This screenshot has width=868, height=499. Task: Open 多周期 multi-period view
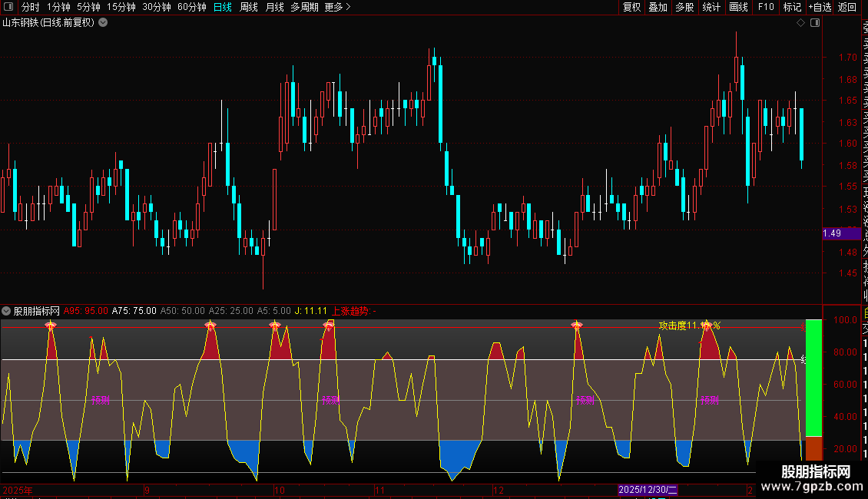pyautogui.click(x=304, y=7)
